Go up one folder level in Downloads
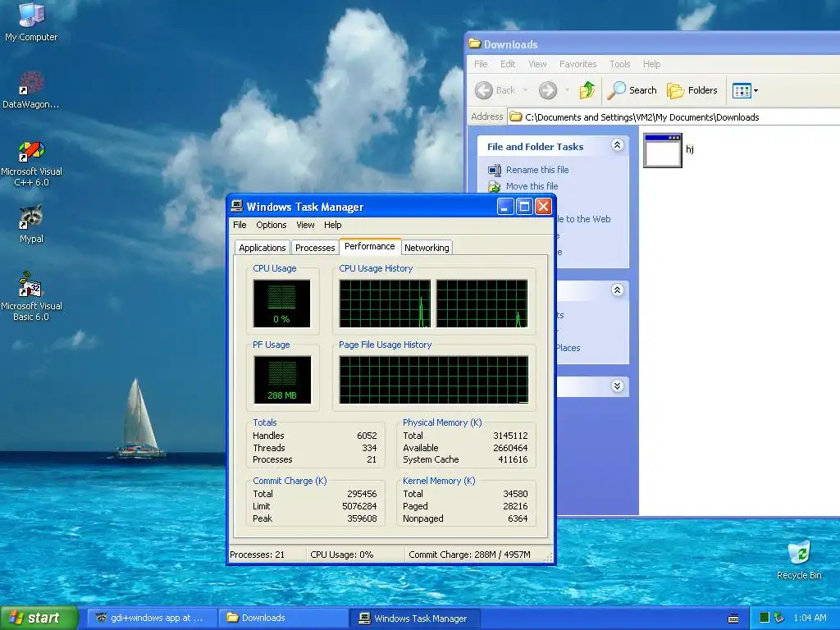The image size is (840, 630). 587,90
